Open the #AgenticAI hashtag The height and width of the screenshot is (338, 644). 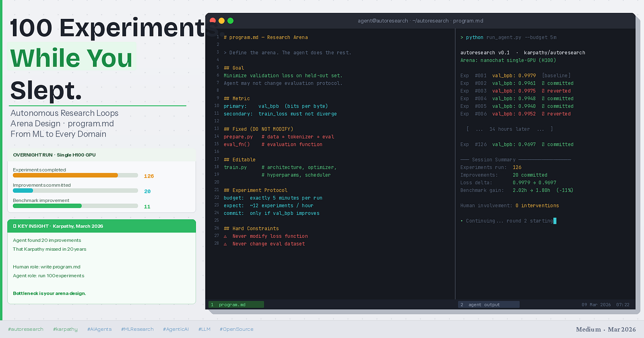coord(176,329)
